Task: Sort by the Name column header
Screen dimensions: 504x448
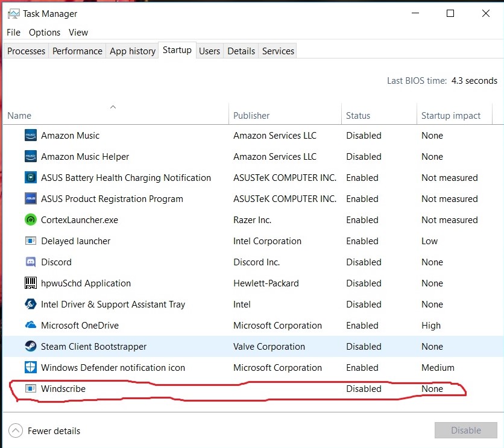Action: [116, 114]
